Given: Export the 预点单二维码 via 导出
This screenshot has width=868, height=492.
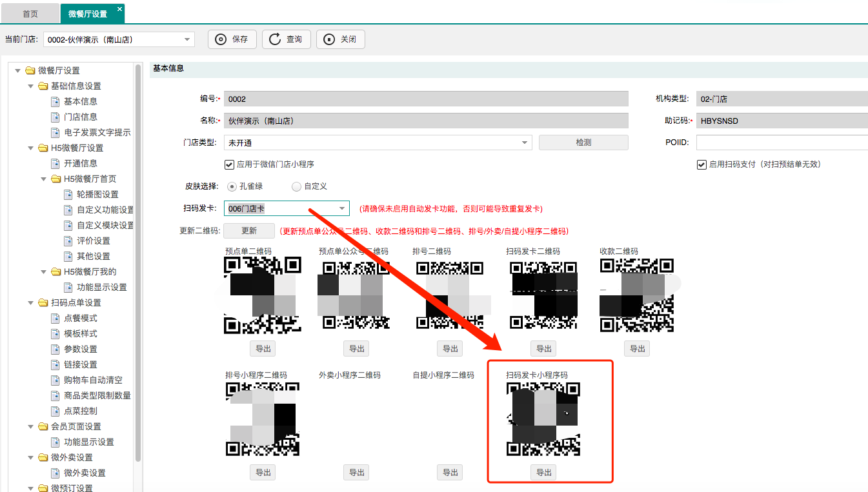Looking at the screenshot, I should tap(263, 349).
